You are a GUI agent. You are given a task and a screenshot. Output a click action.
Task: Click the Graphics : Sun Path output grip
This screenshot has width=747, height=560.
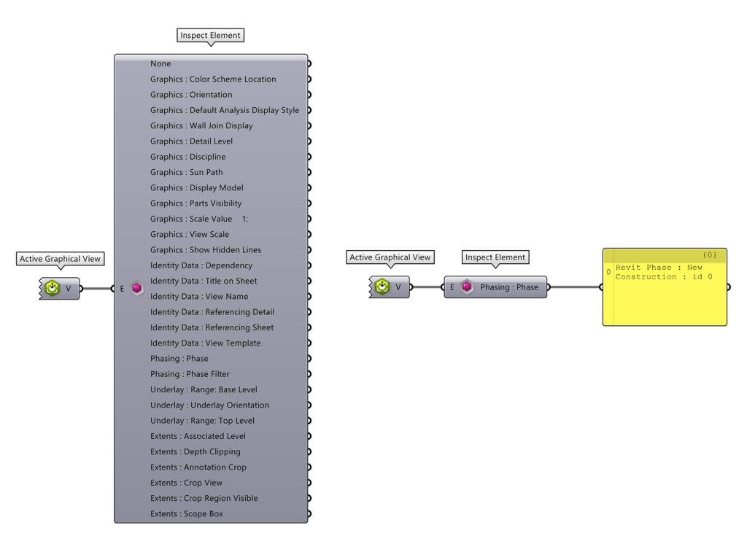(309, 171)
